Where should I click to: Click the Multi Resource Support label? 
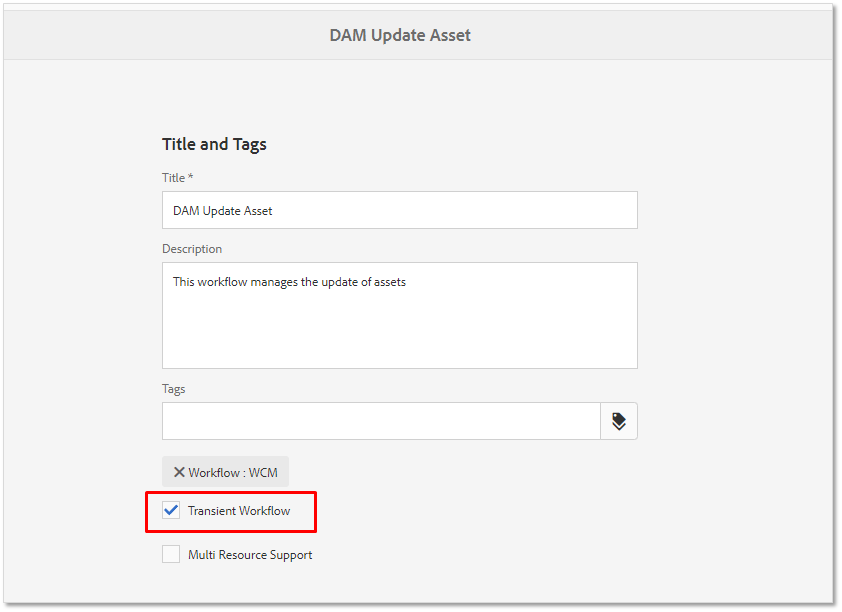pos(250,555)
